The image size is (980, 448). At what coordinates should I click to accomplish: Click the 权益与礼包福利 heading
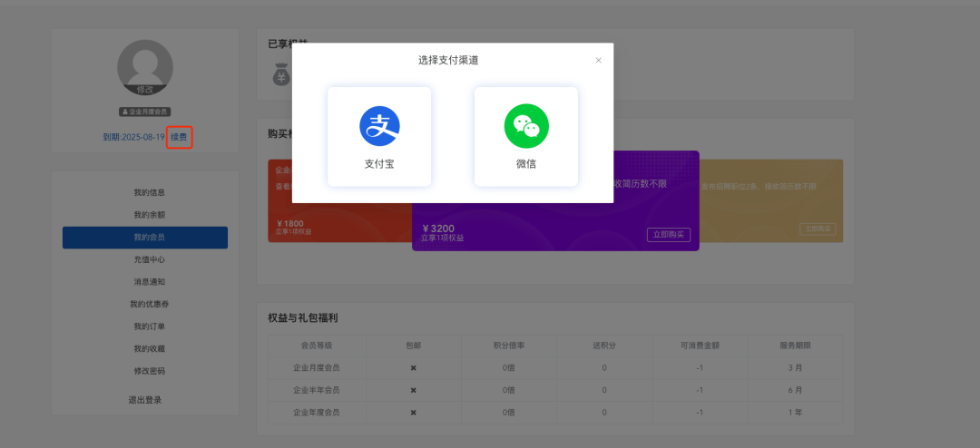tap(303, 318)
